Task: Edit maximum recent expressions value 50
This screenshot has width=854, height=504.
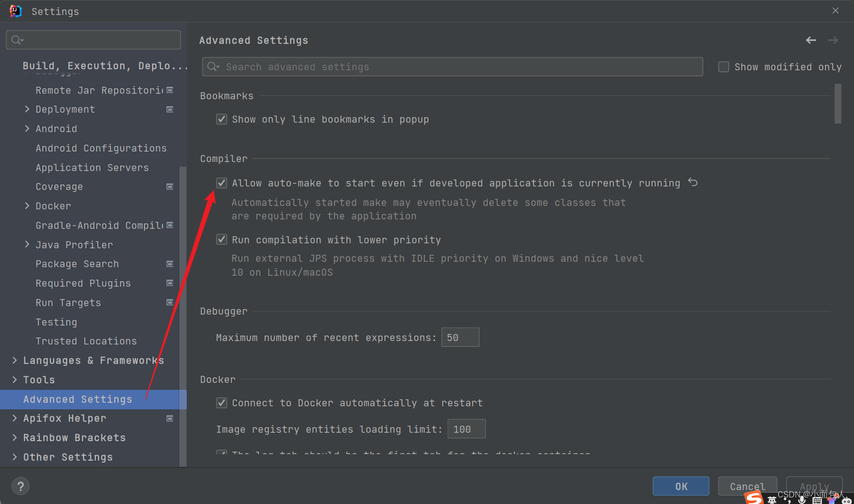Action: pos(460,337)
